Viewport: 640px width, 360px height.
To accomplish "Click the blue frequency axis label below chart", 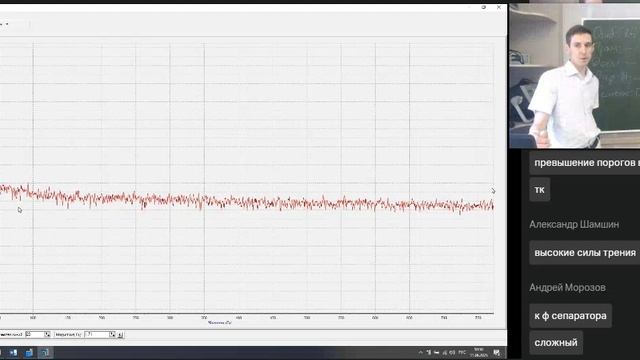I will coord(220,322).
